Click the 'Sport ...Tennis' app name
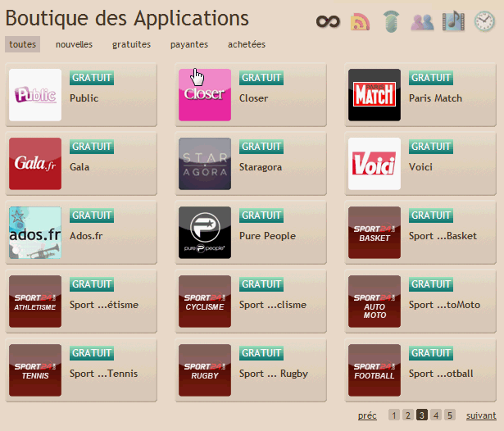The height and width of the screenshot is (431, 504). tap(104, 373)
